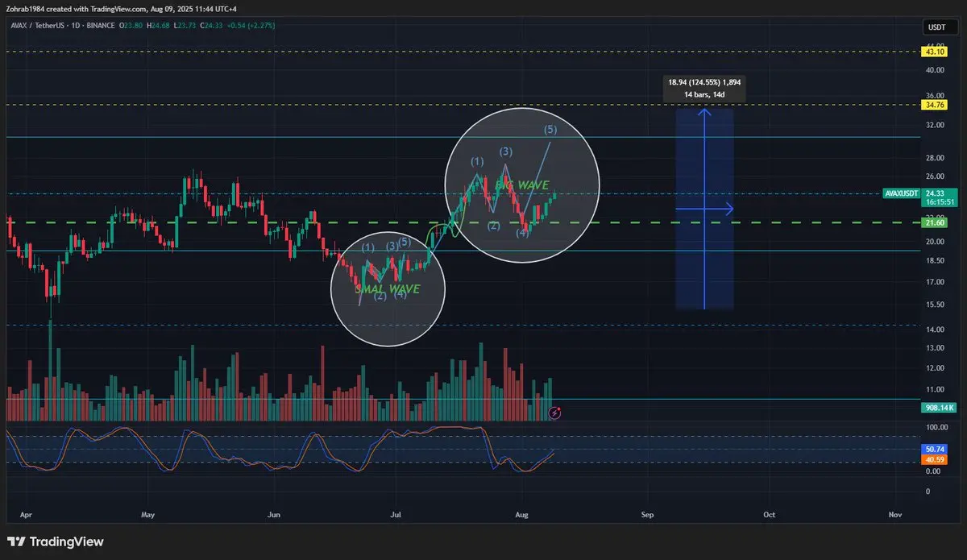Click the measurement box reading 18.94 (124.55%)
Viewport: 967px width, 560px height.
[703, 88]
